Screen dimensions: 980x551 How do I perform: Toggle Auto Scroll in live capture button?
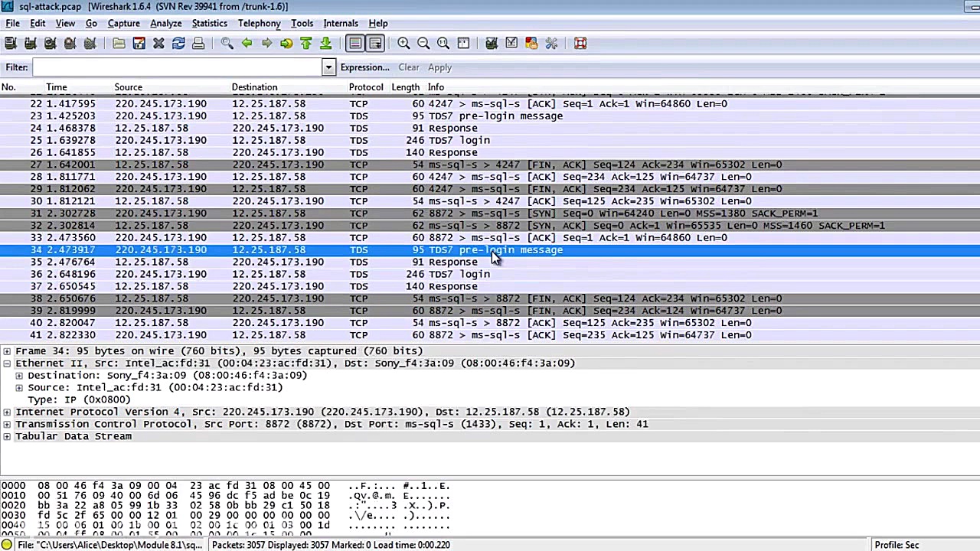coord(375,44)
